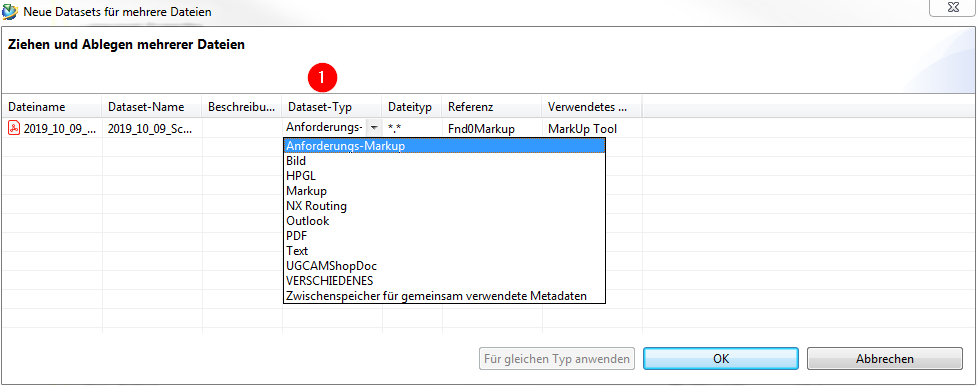Open the Dataset-Typ combo box arrow
Screen dimensions: 977x386
tap(374, 128)
